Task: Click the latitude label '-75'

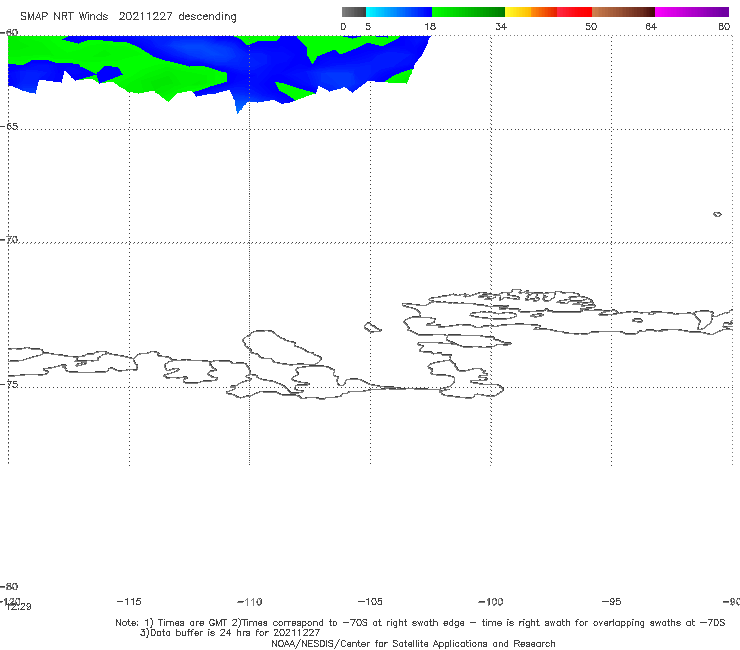Action: click(x=9, y=384)
